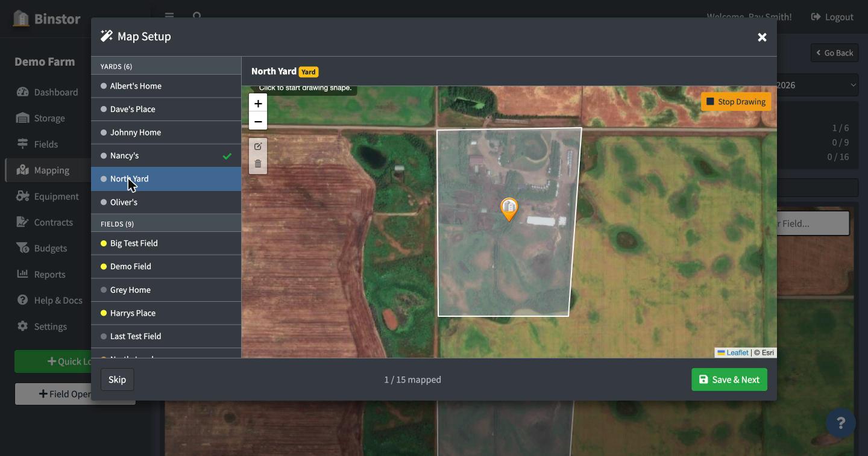Select Albert's Home yard
The width and height of the screenshot is (868, 456).
[x=166, y=86]
